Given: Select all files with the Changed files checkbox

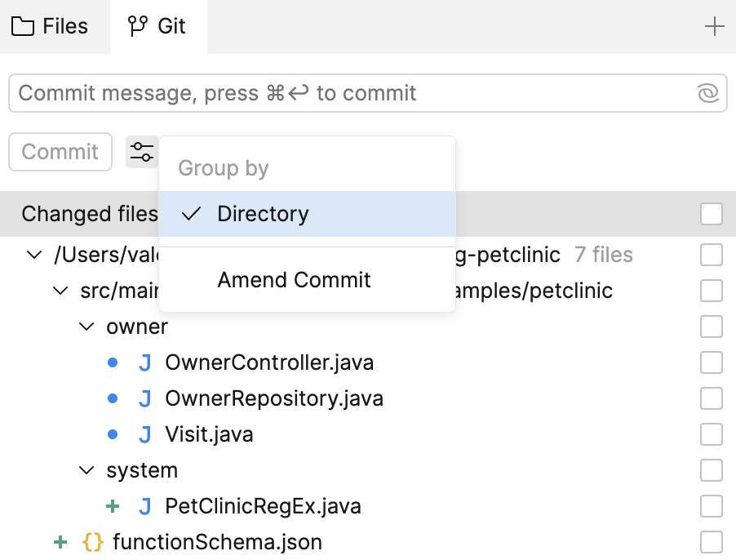Looking at the screenshot, I should point(711,214).
